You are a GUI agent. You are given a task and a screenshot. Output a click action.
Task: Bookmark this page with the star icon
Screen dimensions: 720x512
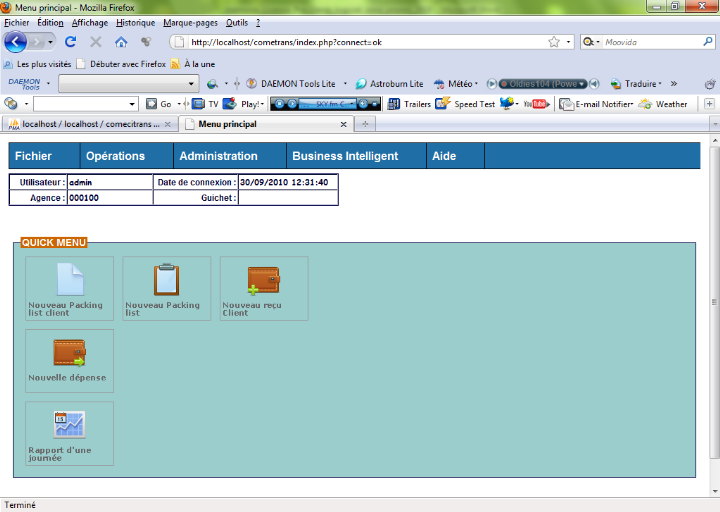click(x=554, y=42)
